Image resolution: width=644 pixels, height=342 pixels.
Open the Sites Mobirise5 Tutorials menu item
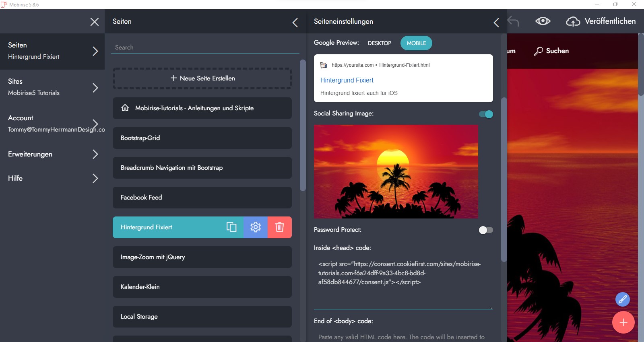[52, 87]
